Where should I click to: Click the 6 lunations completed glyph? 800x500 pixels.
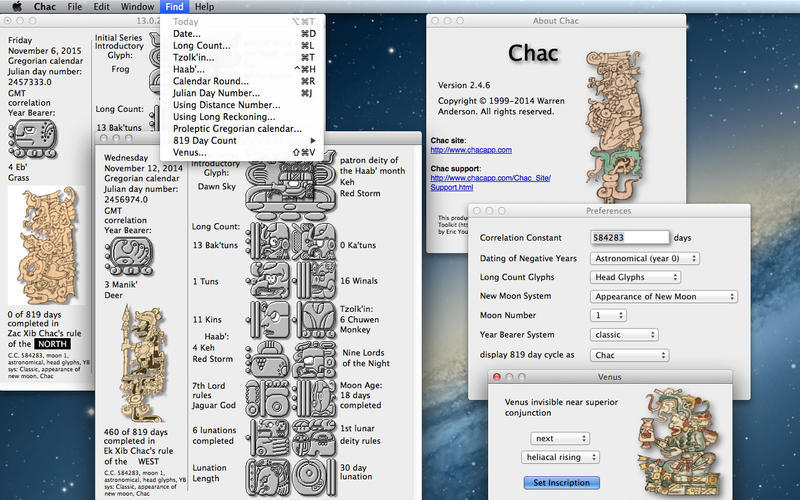pos(268,438)
